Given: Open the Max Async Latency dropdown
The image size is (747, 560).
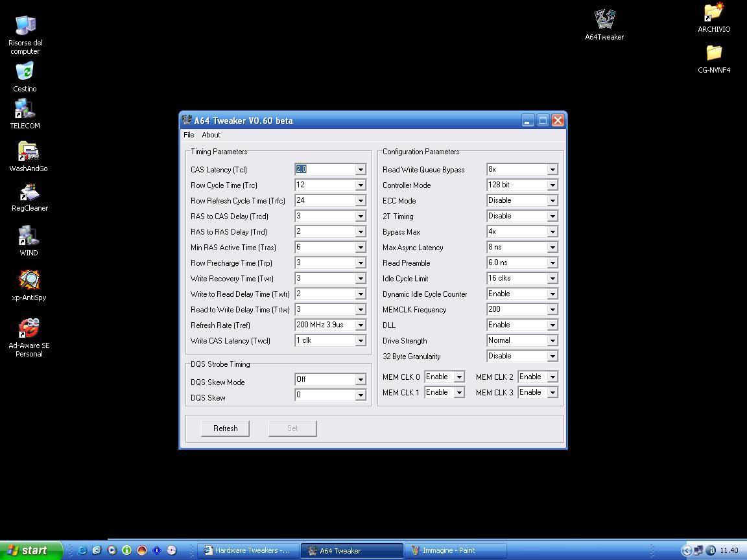Looking at the screenshot, I should (x=552, y=247).
